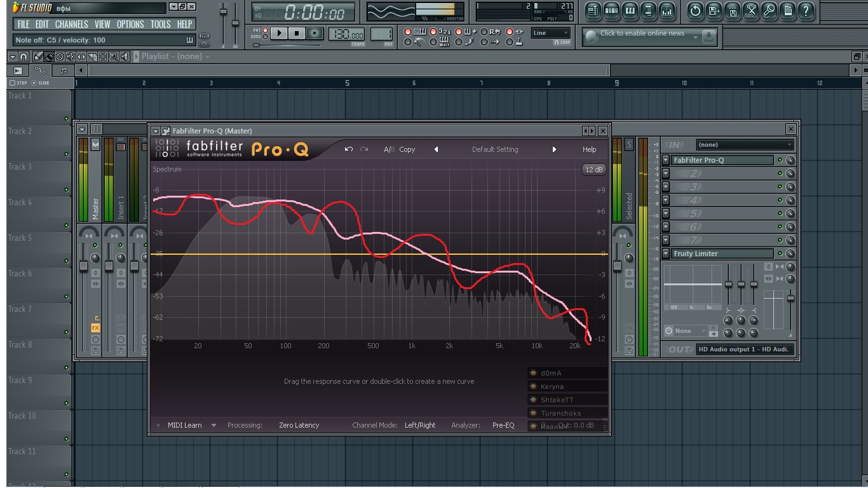This screenshot has height=488, width=868.
Task: Click the Zero Latency processing setting
Action: (x=299, y=425)
